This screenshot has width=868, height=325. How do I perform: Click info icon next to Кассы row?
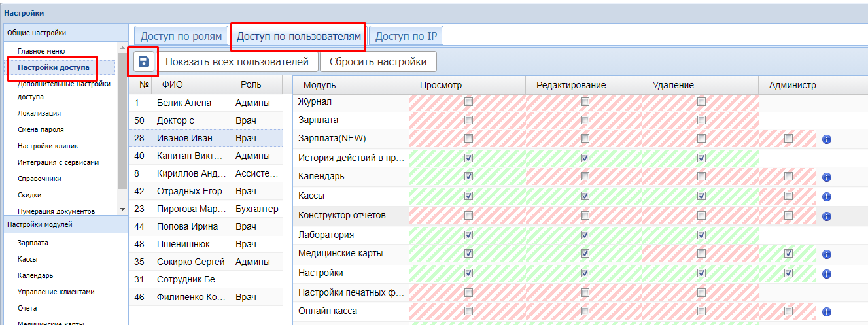826,196
